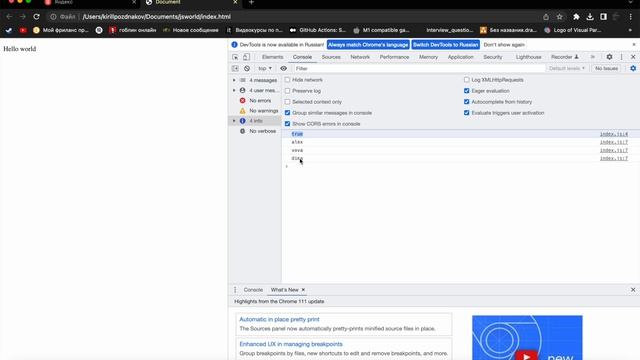This screenshot has height=360, width=640.
Task: Switch to Performance tab
Action: click(394, 57)
